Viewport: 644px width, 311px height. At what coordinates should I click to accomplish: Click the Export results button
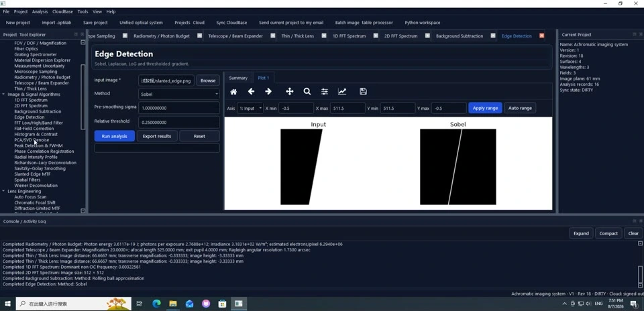coord(157,136)
